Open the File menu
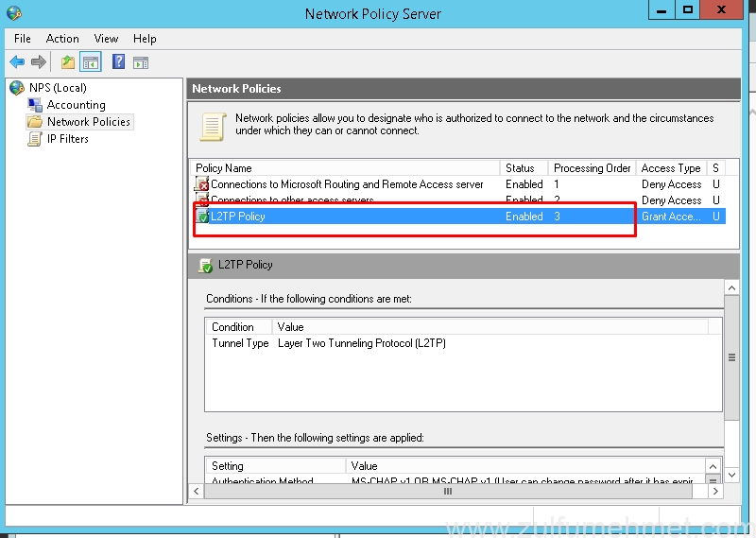 coord(23,39)
